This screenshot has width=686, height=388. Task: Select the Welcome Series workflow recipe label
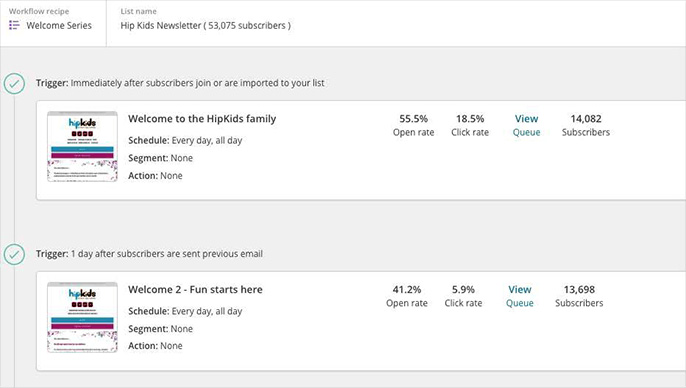pyautogui.click(x=59, y=25)
